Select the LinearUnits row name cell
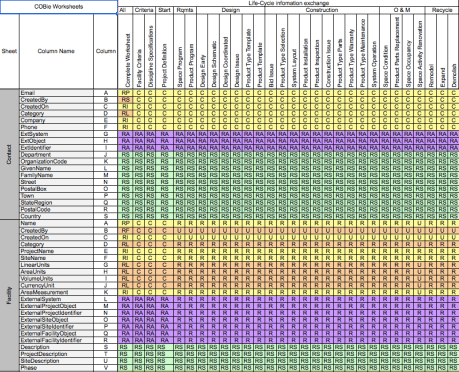Image resolution: width=459 pixels, height=372 pixels. 56,265
